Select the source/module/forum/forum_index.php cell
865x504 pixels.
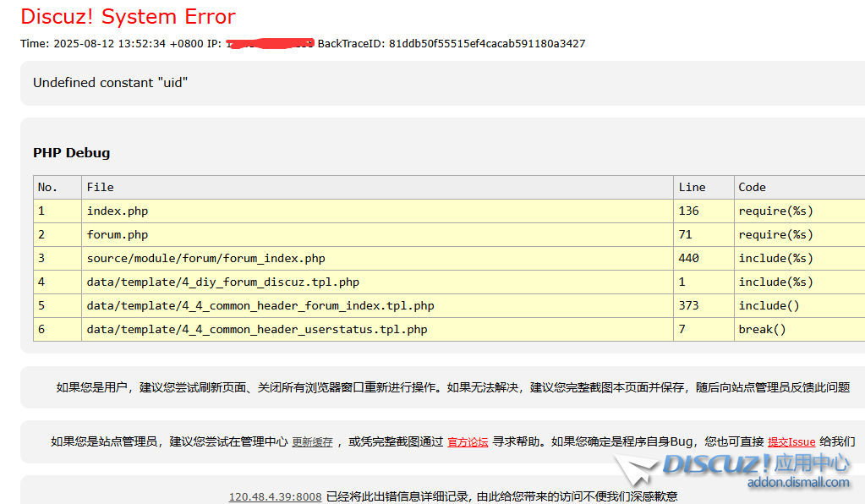pyautogui.click(x=205, y=258)
